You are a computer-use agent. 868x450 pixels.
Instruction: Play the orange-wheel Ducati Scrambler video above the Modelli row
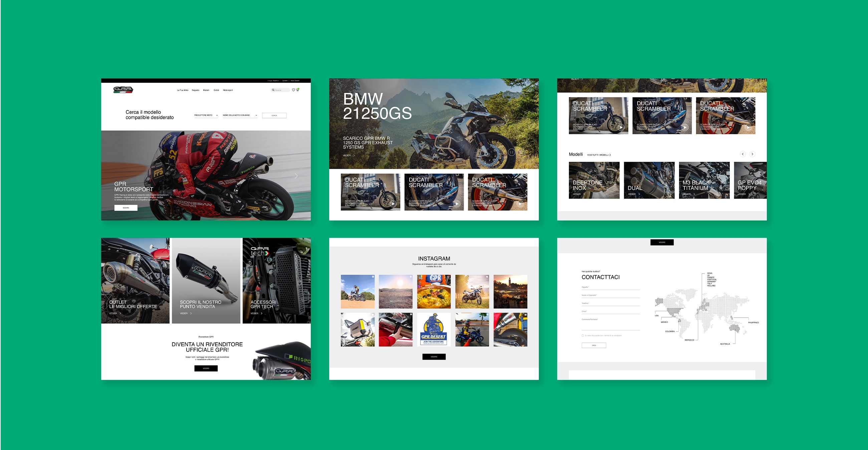748,127
